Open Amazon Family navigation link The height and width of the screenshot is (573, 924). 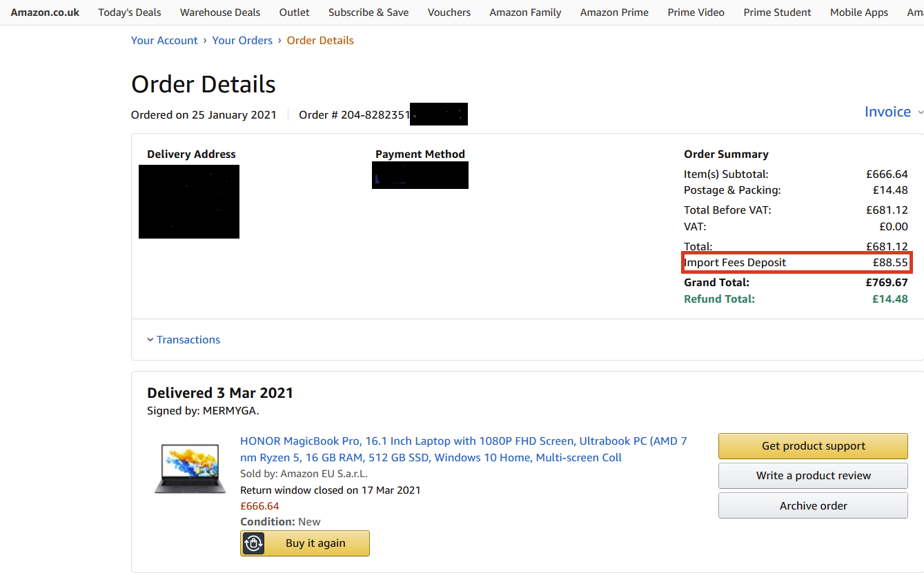[525, 12]
